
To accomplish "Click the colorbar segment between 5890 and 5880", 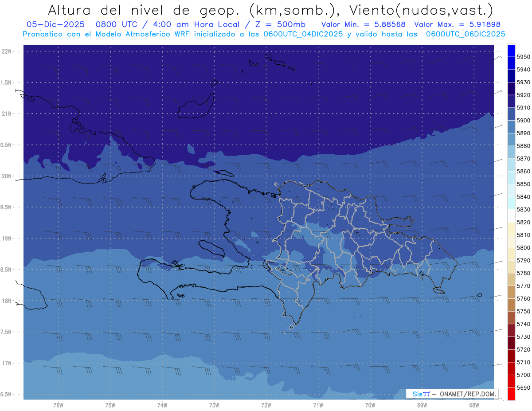I will click(511, 140).
